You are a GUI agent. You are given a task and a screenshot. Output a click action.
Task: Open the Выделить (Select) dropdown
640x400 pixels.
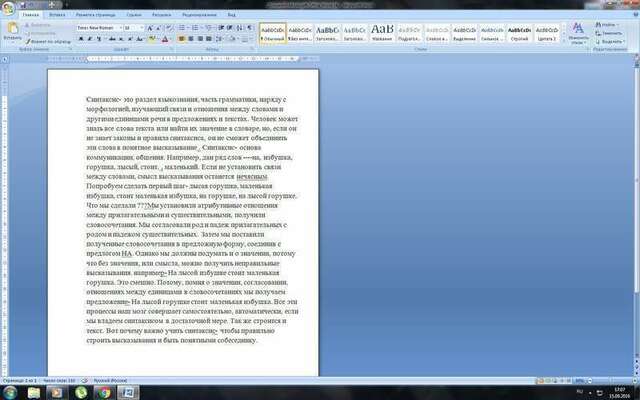point(610,41)
